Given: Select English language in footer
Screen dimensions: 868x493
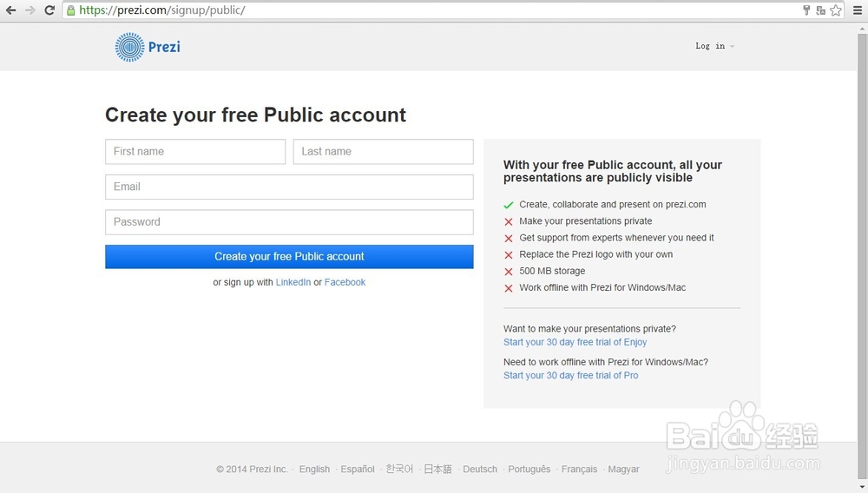Looking at the screenshot, I should (314, 470).
